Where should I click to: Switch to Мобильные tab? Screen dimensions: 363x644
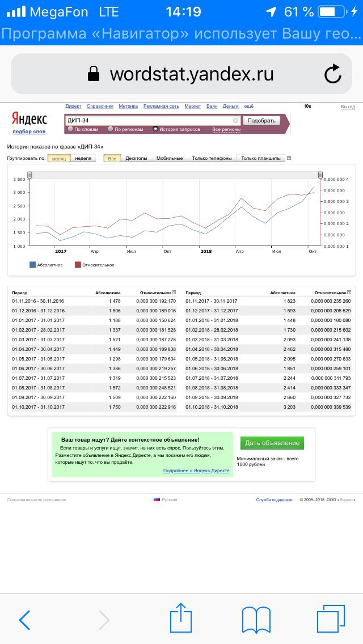(170, 159)
